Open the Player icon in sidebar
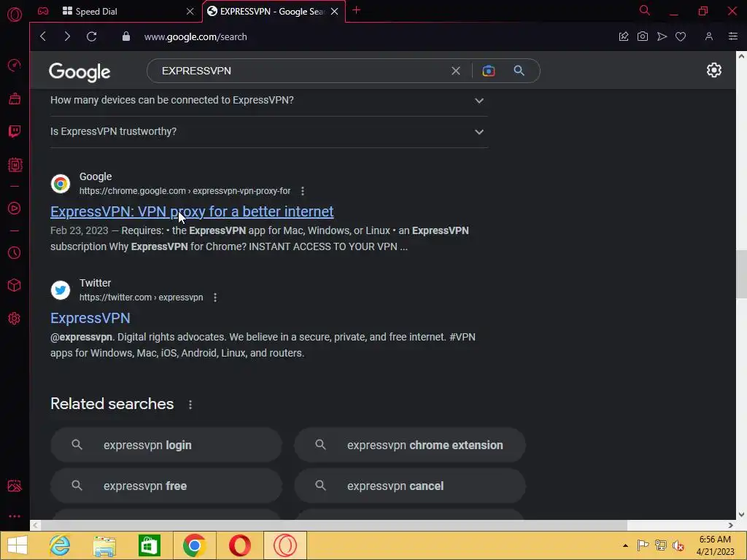Image resolution: width=747 pixels, height=560 pixels. [x=15, y=208]
